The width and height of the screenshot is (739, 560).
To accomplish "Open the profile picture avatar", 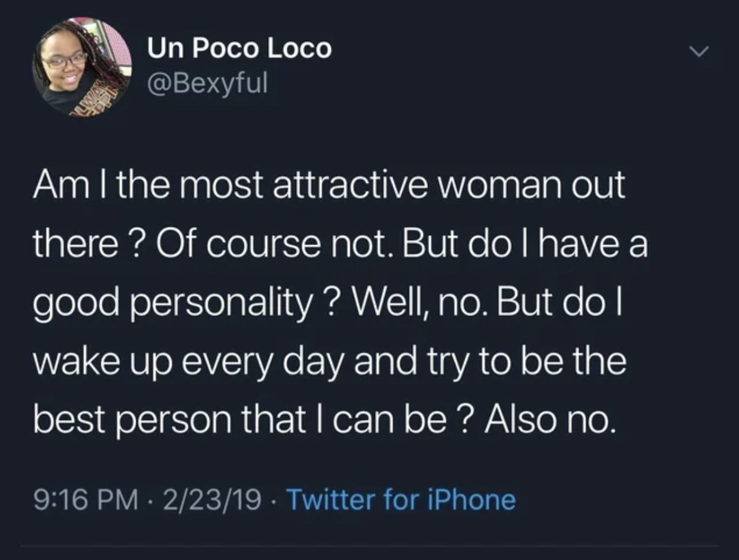I will click(x=82, y=67).
